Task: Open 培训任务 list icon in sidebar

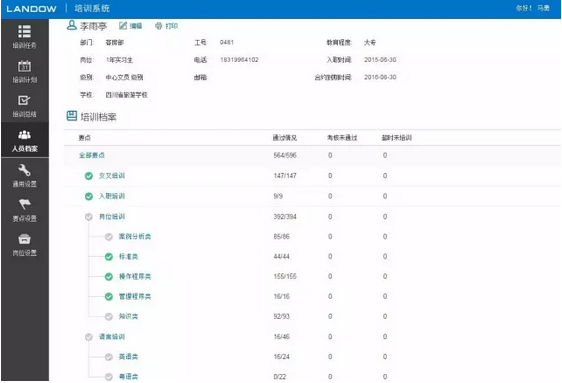Action: click(x=24, y=32)
